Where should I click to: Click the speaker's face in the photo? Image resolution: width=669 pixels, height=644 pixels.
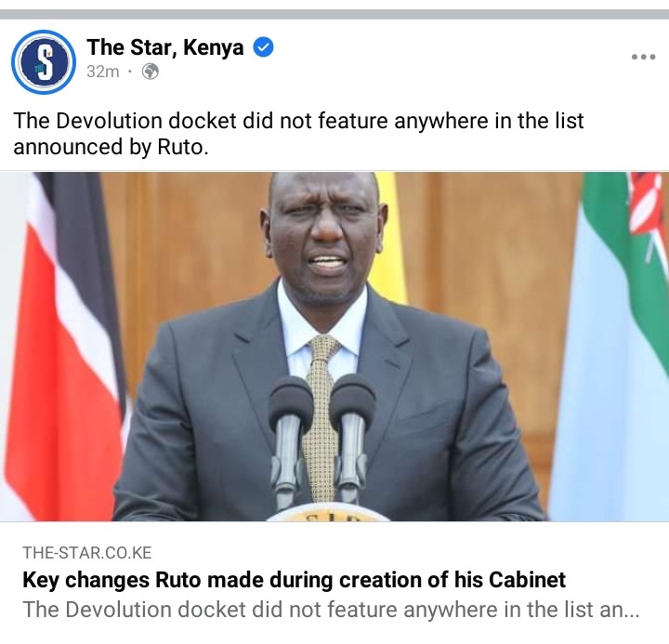(324, 235)
